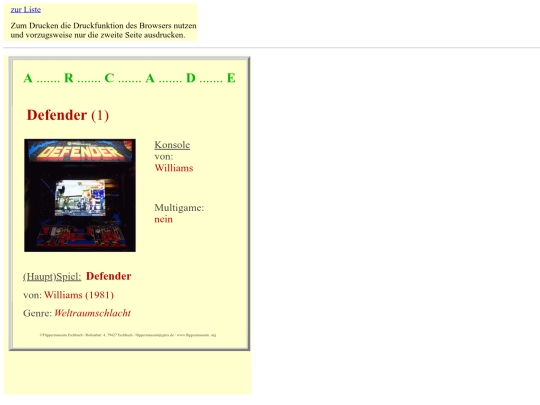Click the 'Weltraumschlacht' genre value
This screenshot has height=405, width=540.
coord(92,313)
